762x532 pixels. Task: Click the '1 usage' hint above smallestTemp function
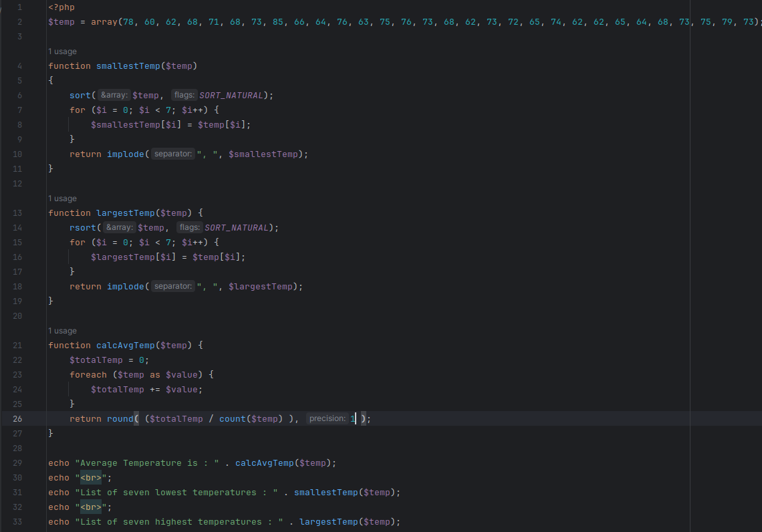62,51
